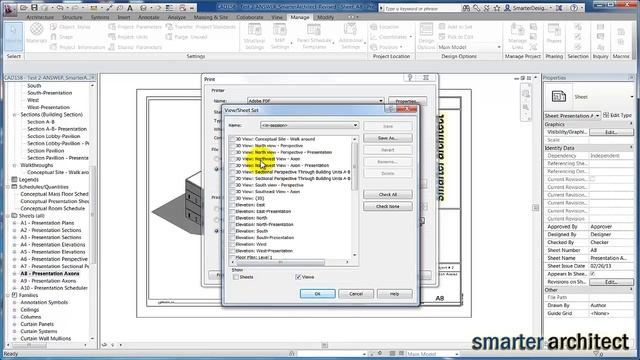Open the Architecture ribbon tab

(40, 17)
